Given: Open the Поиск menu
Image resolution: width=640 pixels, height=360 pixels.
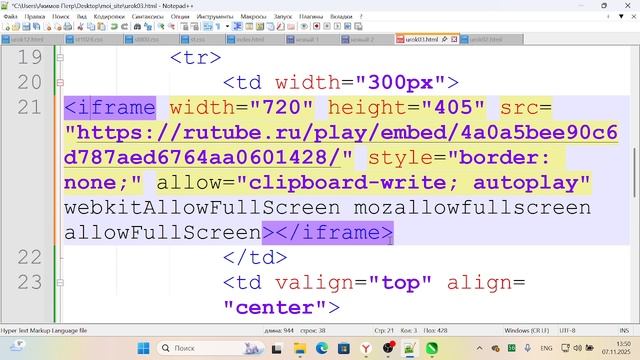Looking at the screenshot, I should click(61, 16).
